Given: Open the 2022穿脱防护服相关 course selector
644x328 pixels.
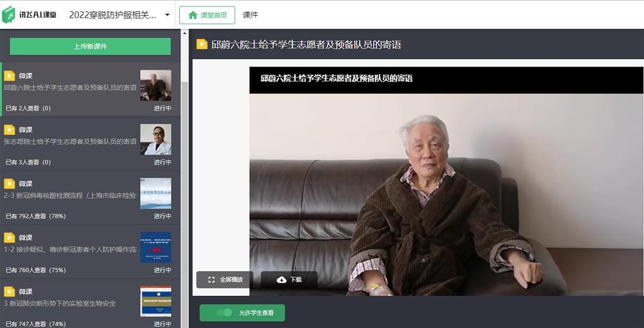Looking at the screenshot, I should tap(112, 15).
